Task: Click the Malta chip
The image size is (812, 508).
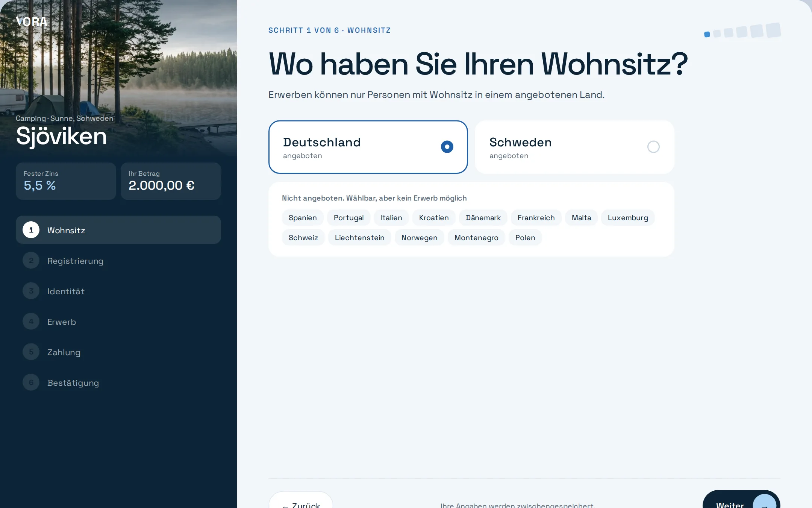Action: (581, 217)
